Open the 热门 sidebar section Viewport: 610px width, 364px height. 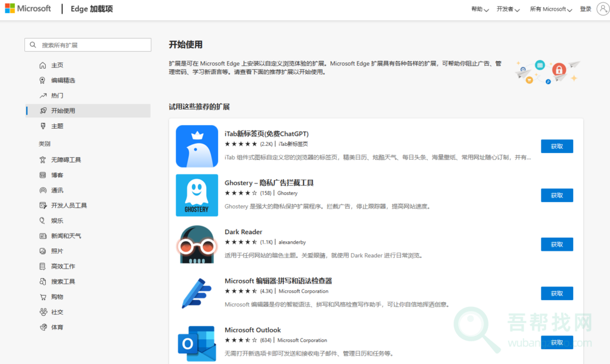57,96
